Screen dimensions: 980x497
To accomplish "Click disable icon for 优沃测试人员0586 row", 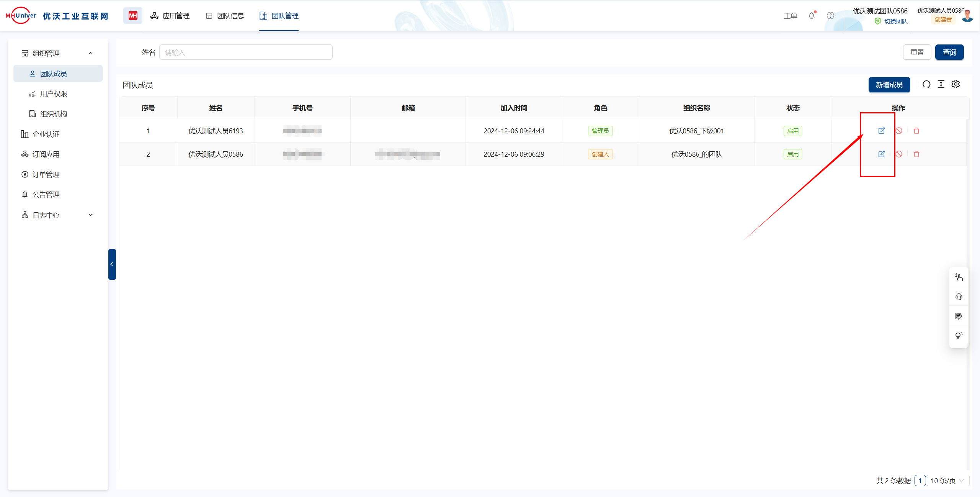I will tap(899, 154).
